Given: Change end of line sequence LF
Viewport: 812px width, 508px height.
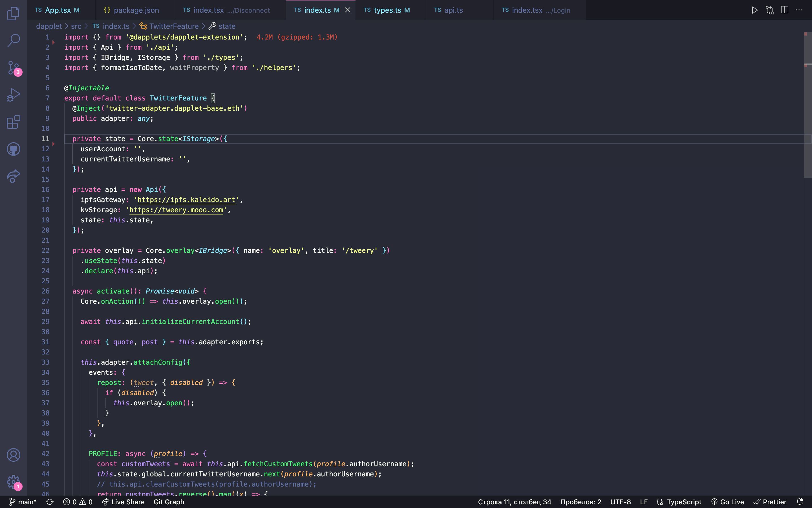Looking at the screenshot, I should tap(644, 502).
